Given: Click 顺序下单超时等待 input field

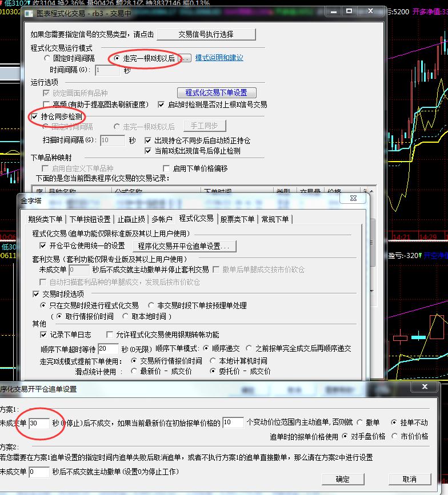Looking at the screenshot, I should [x=108, y=349].
